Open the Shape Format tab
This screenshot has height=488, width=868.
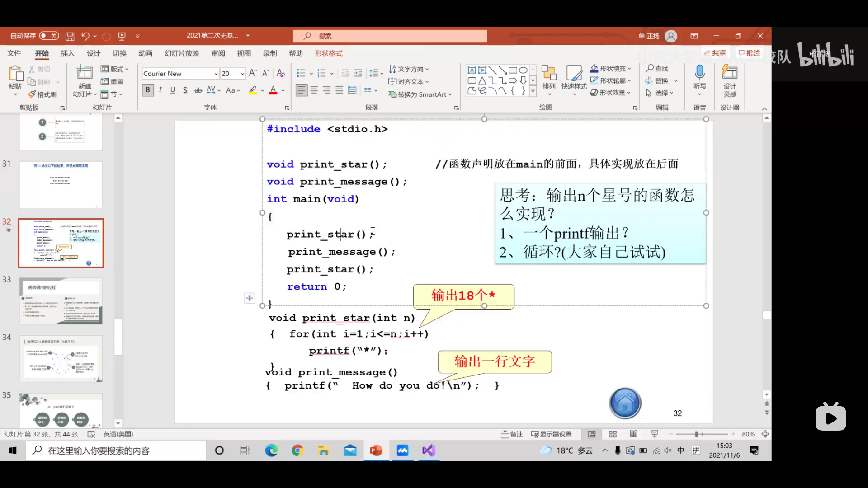point(329,53)
